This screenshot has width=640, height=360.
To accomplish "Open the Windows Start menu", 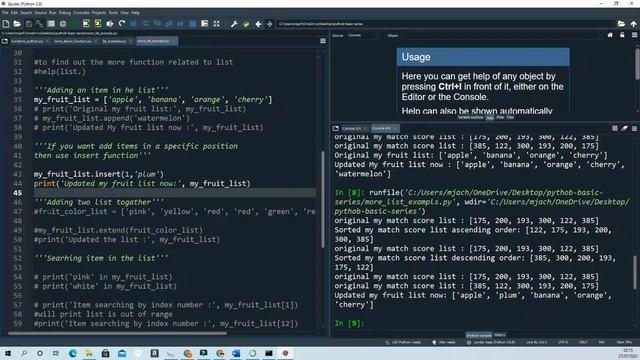I will [8, 353].
